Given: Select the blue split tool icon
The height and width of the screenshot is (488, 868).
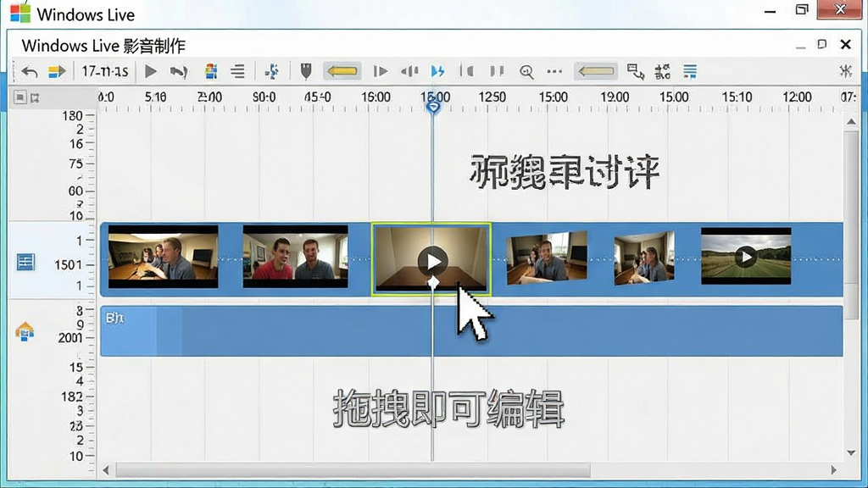Looking at the screenshot, I should click(272, 71).
